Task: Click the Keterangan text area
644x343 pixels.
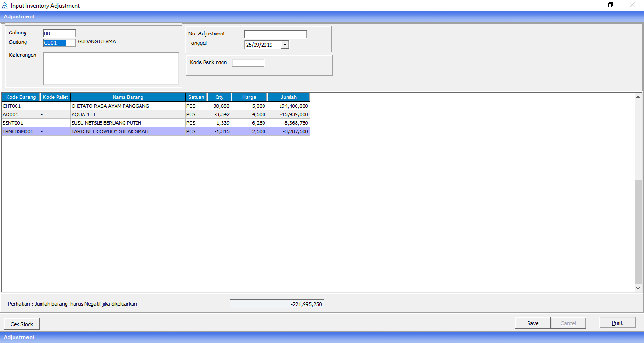Action: 111,68
